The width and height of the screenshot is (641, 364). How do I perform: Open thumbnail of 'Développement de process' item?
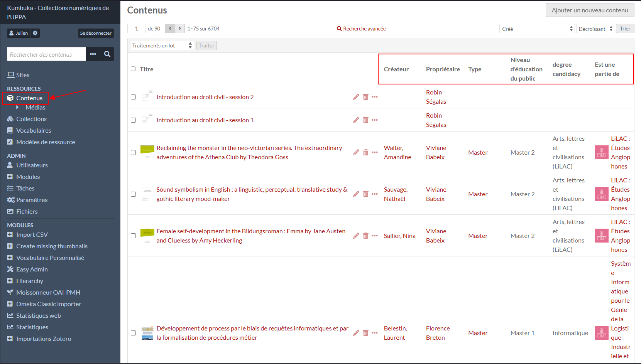click(147, 333)
